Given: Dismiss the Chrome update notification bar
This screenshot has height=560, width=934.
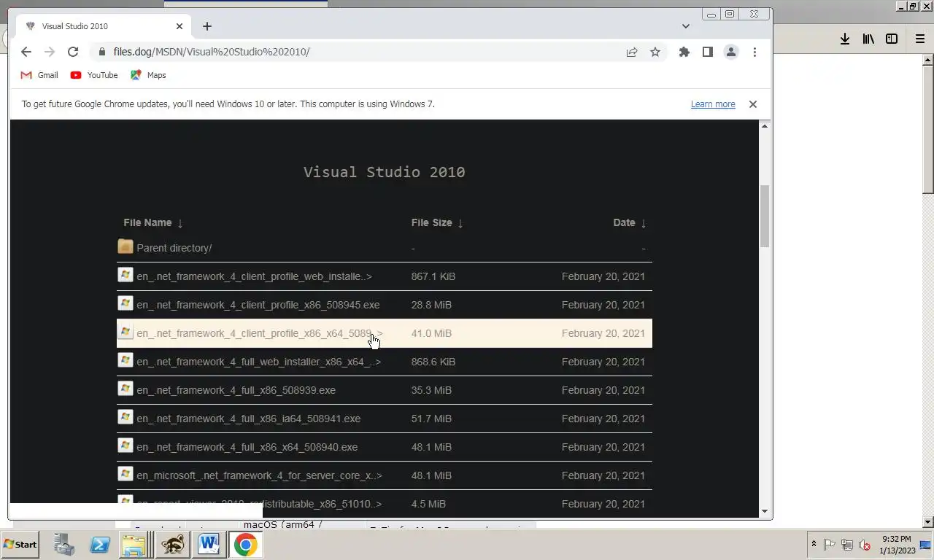Looking at the screenshot, I should [753, 104].
